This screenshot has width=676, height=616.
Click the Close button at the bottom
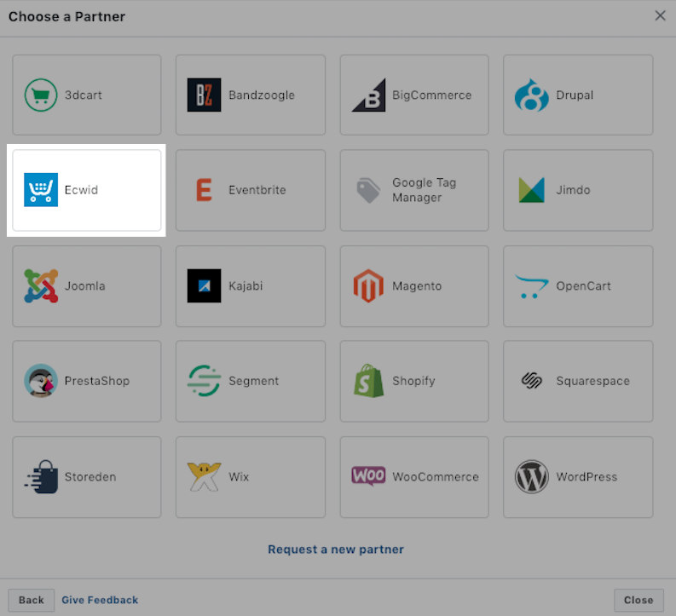pyautogui.click(x=638, y=600)
